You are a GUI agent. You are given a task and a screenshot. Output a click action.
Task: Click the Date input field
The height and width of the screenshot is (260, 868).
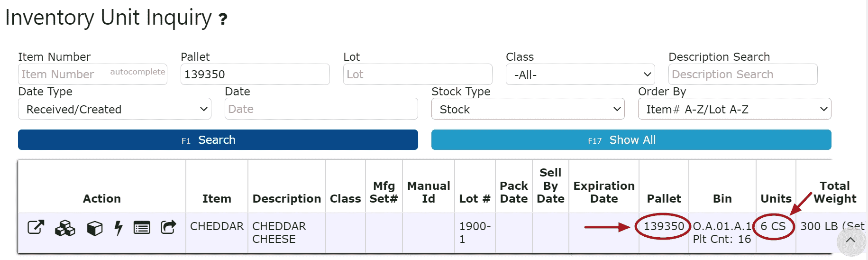point(321,109)
